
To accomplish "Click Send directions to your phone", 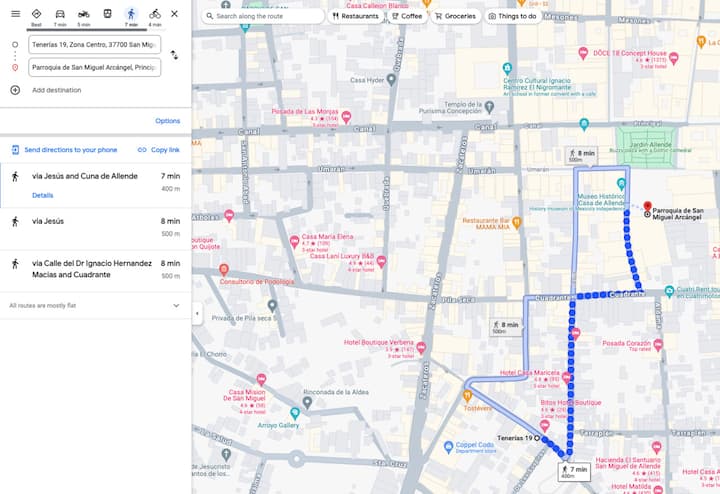I will coord(64,150).
